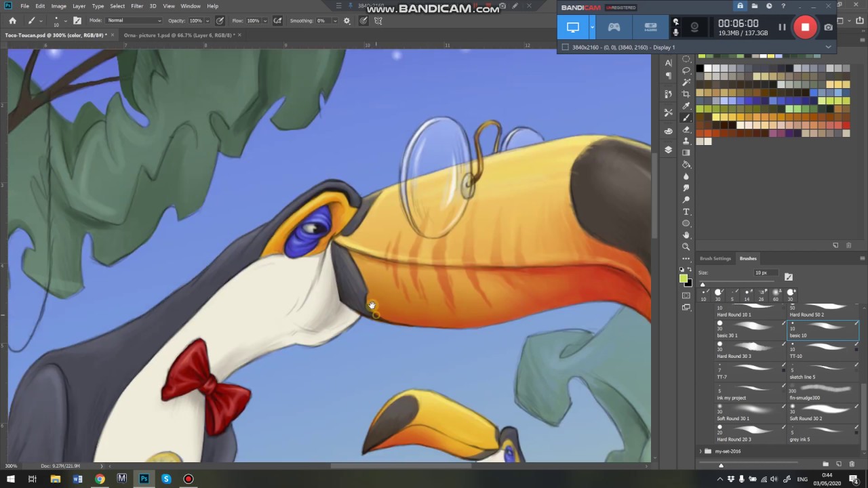Select the Crop tool

[686, 94]
